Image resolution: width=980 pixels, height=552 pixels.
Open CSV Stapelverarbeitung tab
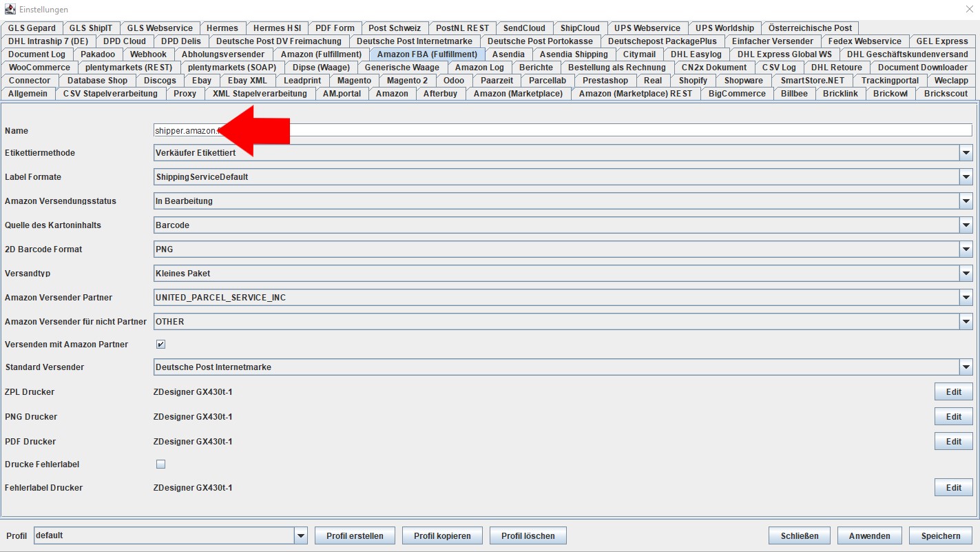[110, 94]
